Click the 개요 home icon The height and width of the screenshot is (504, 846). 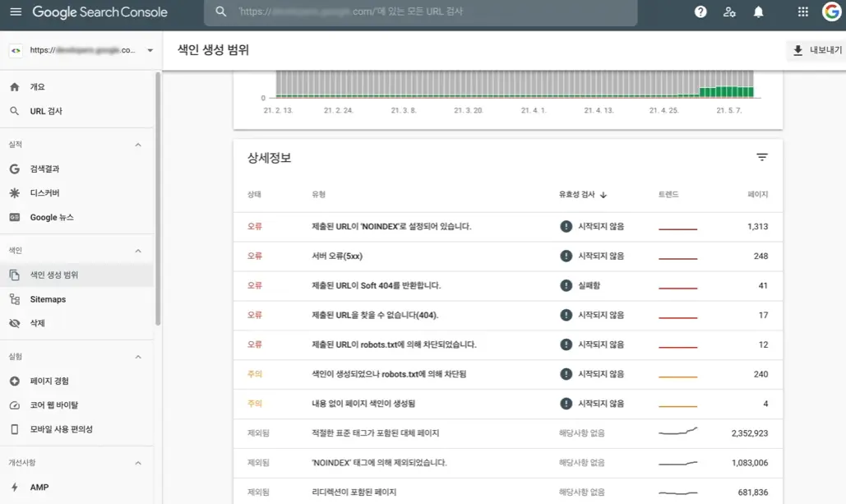[x=15, y=86]
